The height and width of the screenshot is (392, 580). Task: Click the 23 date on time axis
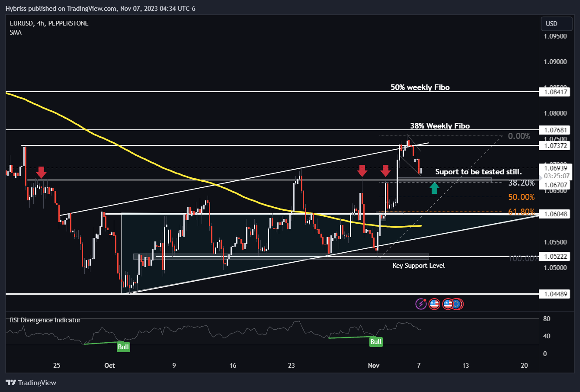point(292,366)
